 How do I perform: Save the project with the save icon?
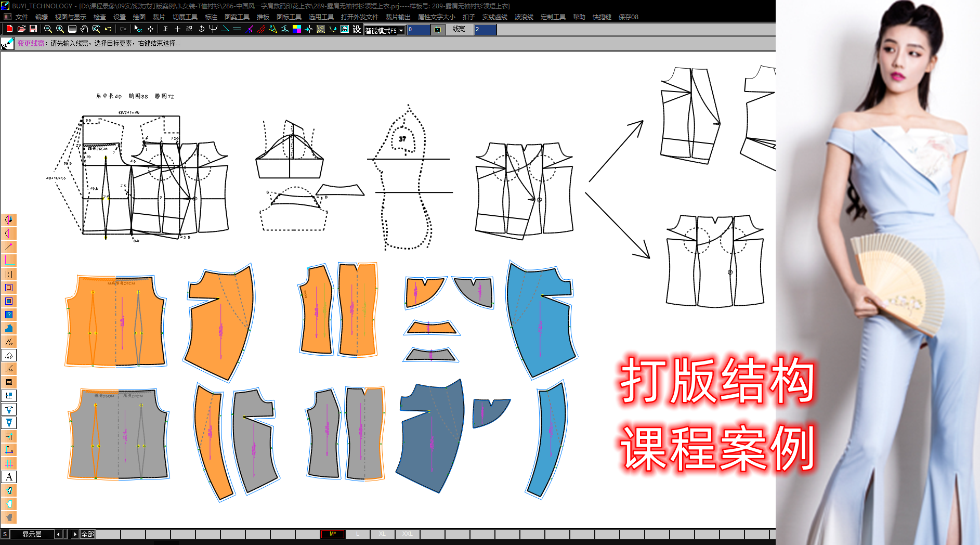click(33, 29)
